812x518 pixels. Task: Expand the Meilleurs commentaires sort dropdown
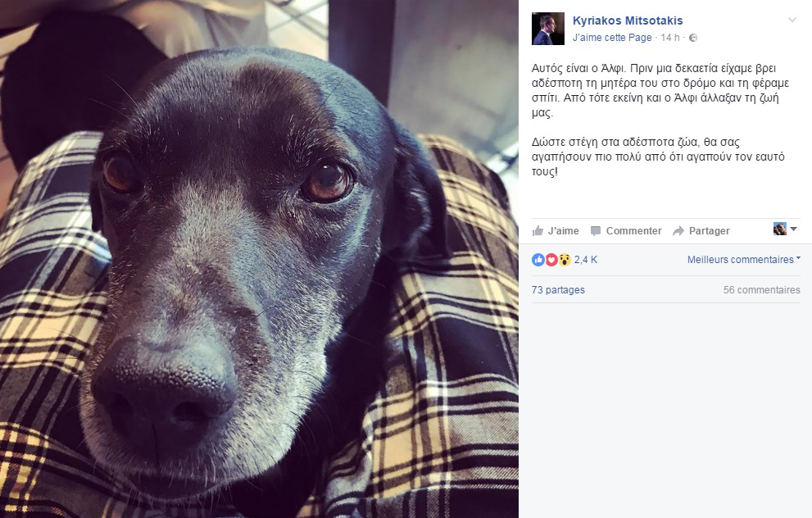point(744,260)
